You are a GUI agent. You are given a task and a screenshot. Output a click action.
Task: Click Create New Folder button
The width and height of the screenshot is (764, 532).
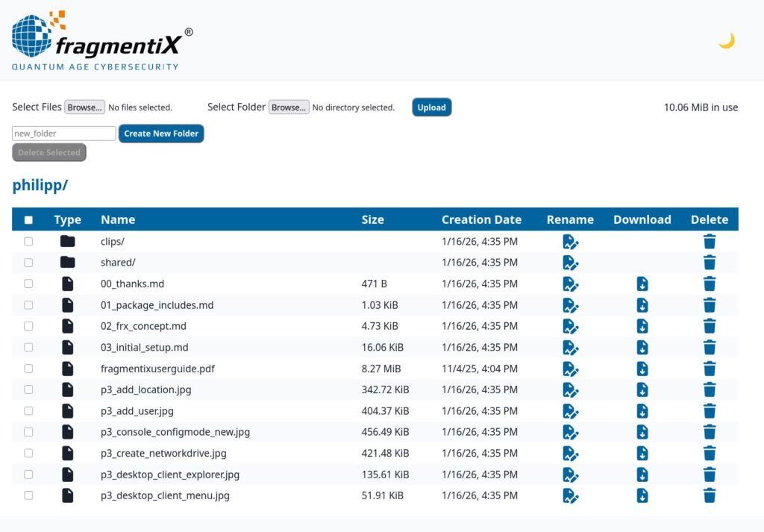(161, 134)
